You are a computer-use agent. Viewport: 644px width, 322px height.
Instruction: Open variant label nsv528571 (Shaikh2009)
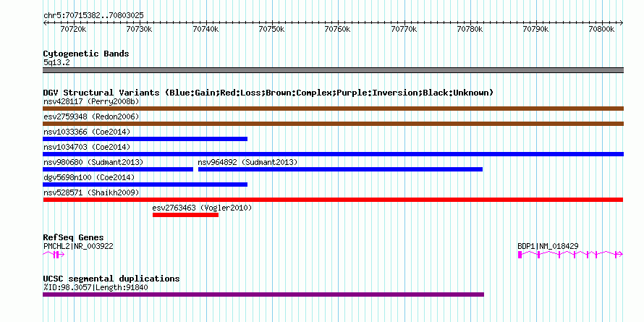(x=91, y=192)
